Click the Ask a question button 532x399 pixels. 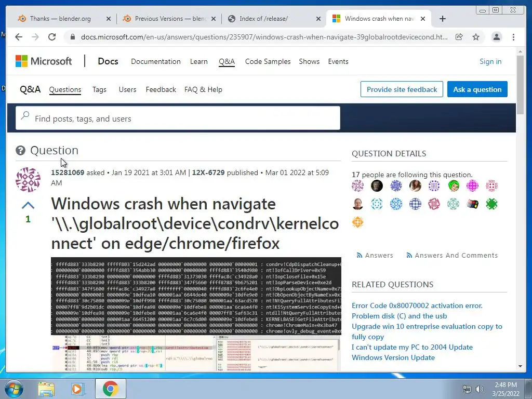click(477, 89)
